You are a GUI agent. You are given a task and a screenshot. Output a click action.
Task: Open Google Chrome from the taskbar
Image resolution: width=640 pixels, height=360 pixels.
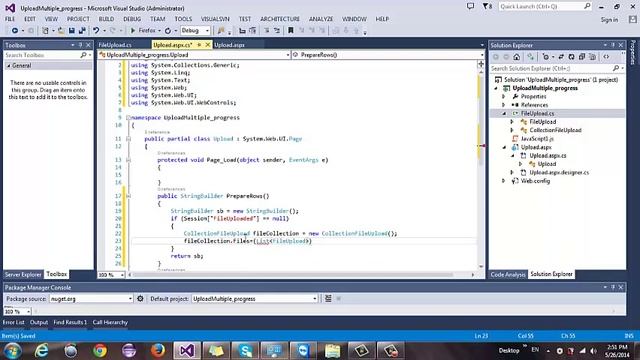tap(100, 351)
